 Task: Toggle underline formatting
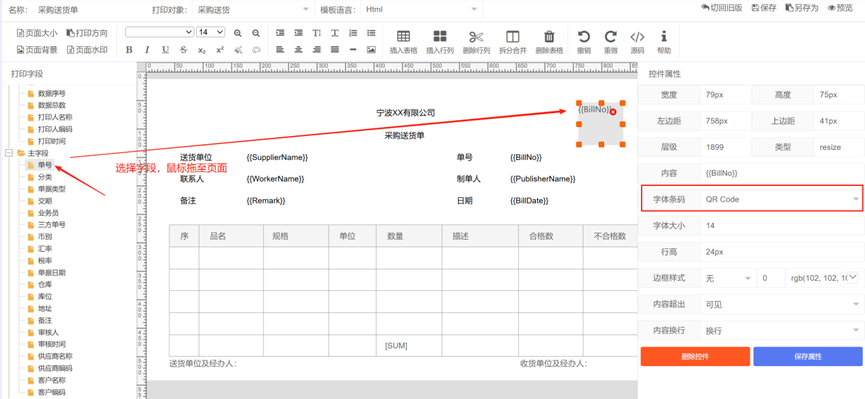point(165,50)
